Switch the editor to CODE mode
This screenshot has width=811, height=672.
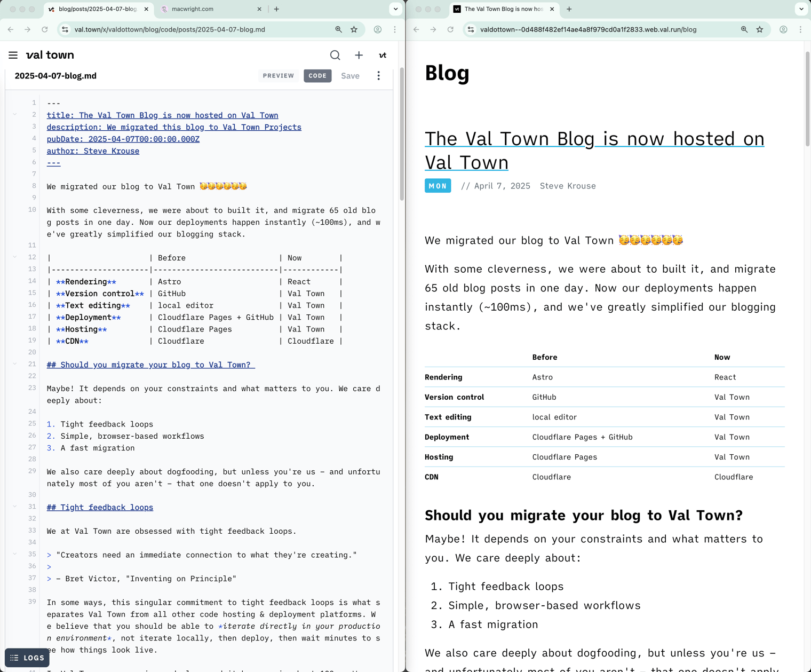pos(317,76)
